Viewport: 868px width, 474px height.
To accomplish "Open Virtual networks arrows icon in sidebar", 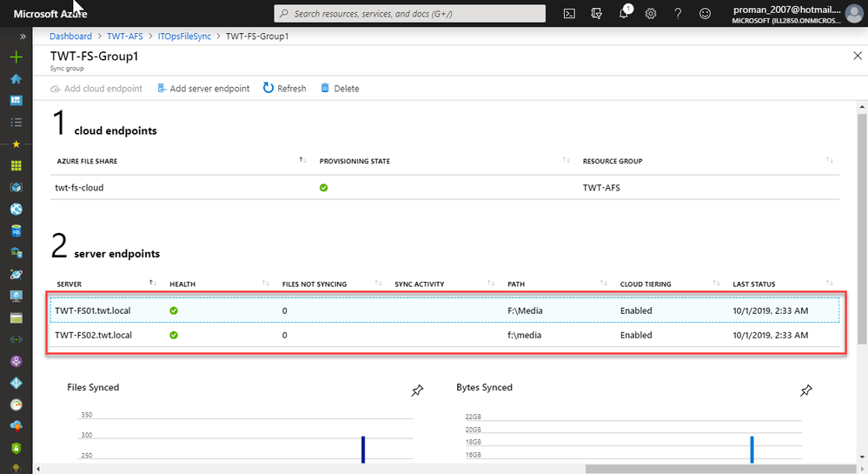I will pos(16,340).
